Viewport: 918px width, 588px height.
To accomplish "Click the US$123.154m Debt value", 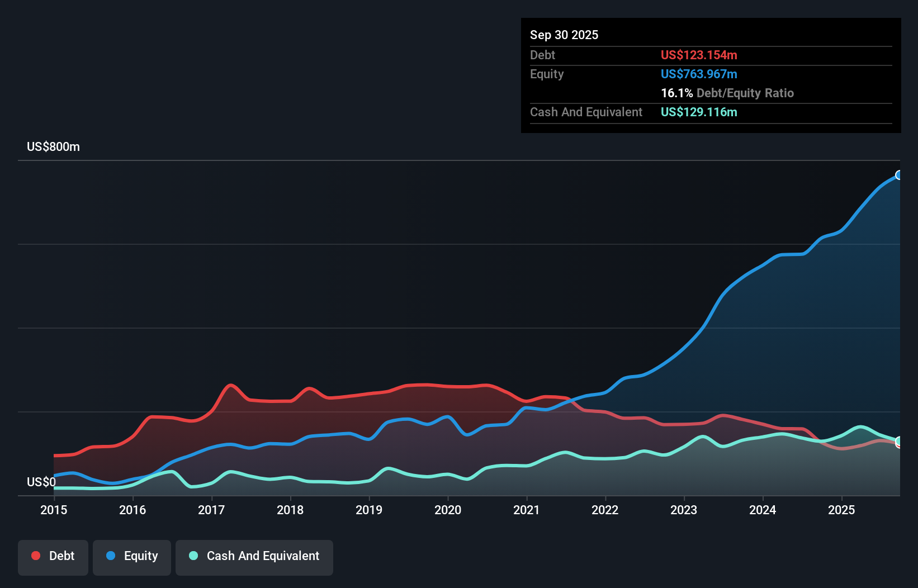I will (x=699, y=55).
